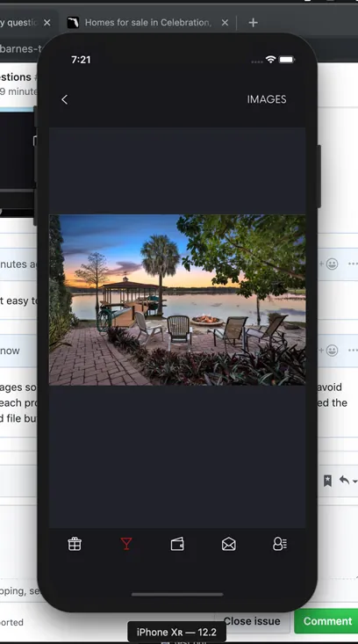This screenshot has height=644, width=358.
Task: Add emoji reaction on the 'minutes ago' comment
Action: [330, 264]
